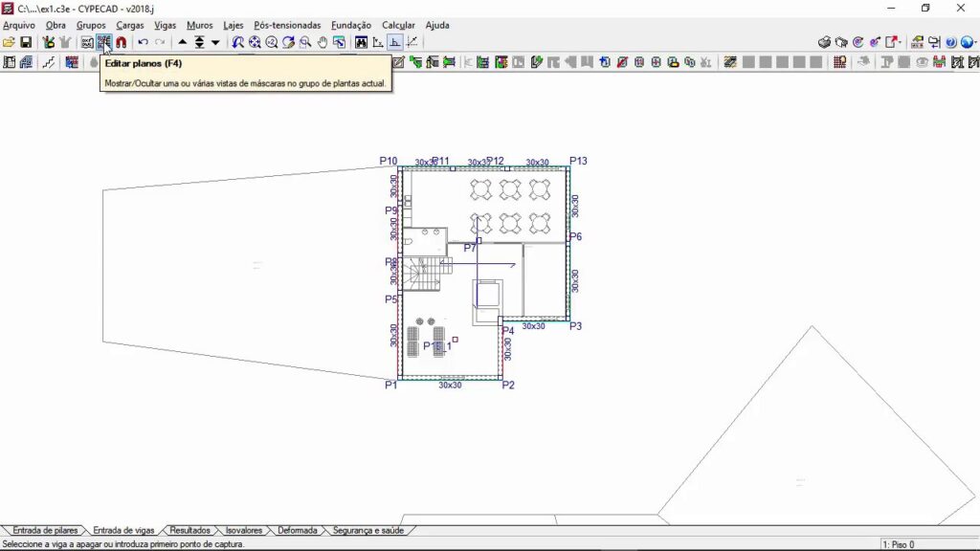Open the Calcular menu
The height and width of the screenshot is (551, 980).
[398, 25]
